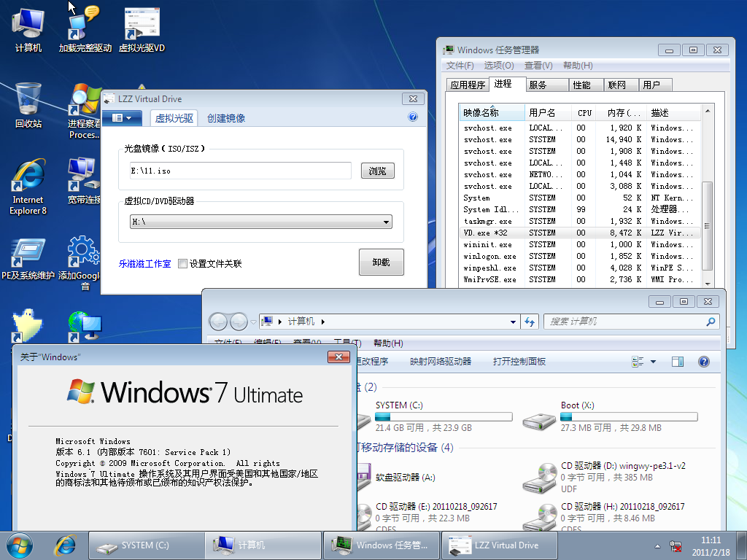This screenshot has width=747, height=560.
Task: Open PE及系统维护 desktop shortcut
Action: [x=28, y=258]
